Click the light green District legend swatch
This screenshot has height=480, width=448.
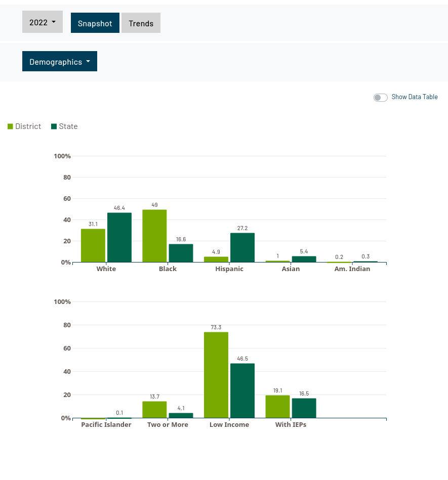pos(10,126)
